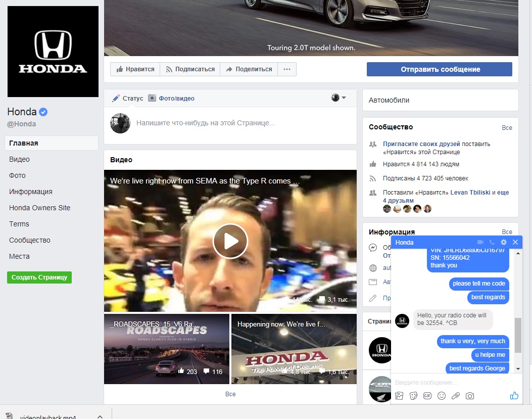Click the Messenger icon in the Информация panel

coord(373,248)
